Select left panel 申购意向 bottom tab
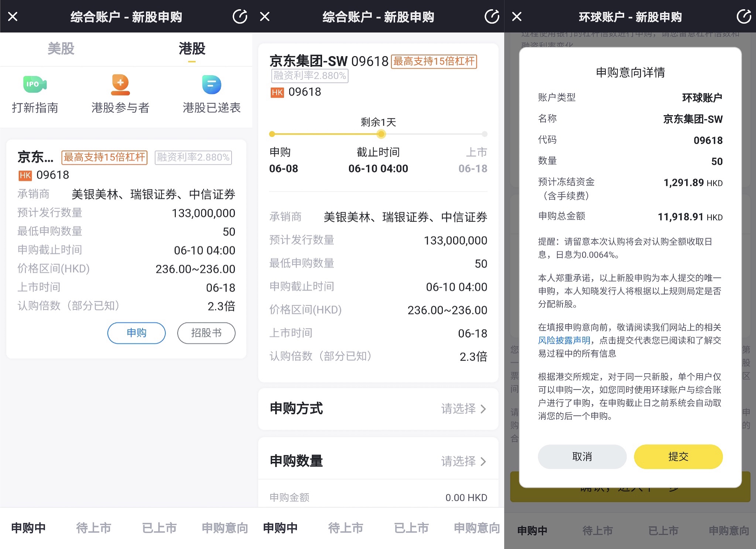This screenshot has width=756, height=549. pyautogui.click(x=225, y=528)
